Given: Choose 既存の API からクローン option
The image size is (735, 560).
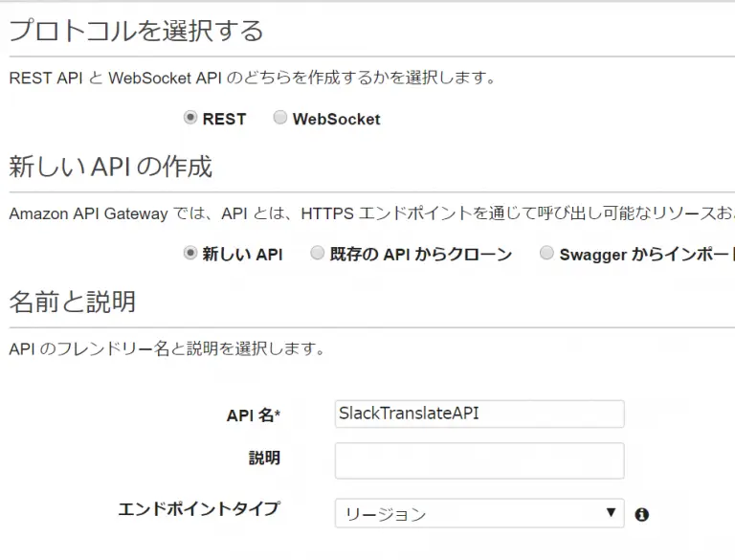Looking at the screenshot, I should (318, 253).
